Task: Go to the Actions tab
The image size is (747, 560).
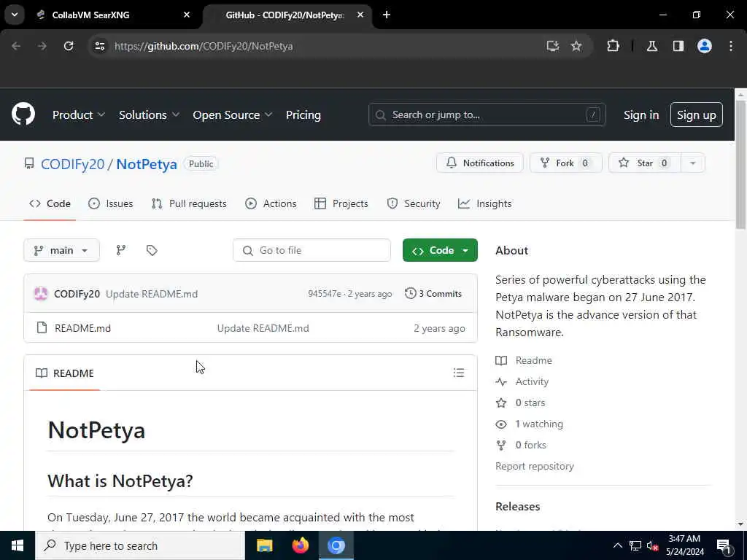Action: click(x=271, y=204)
